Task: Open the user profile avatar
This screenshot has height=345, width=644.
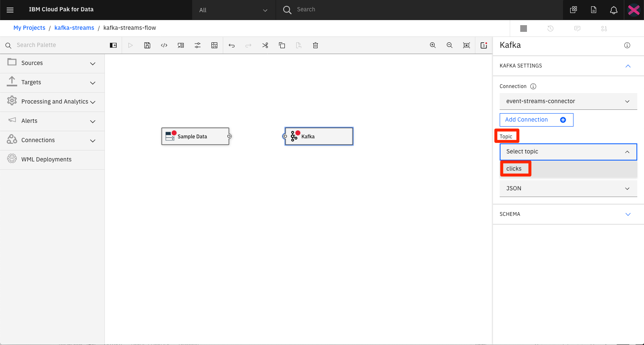Action: [x=634, y=10]
